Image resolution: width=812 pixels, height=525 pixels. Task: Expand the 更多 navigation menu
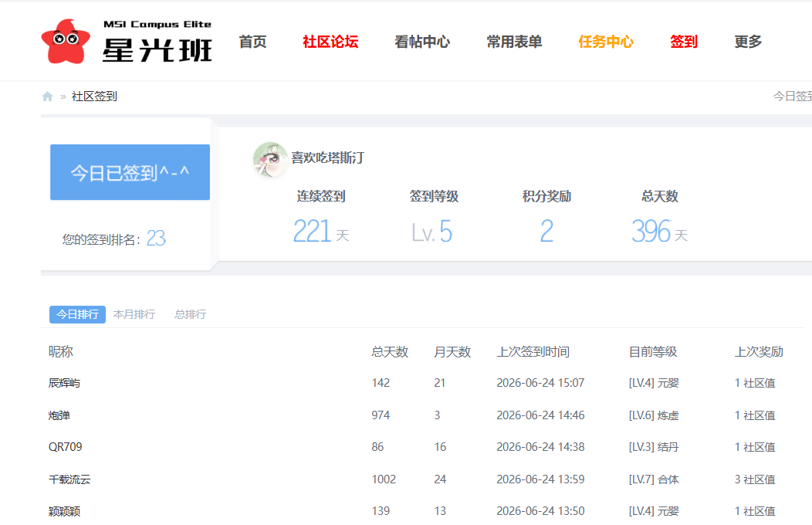pyautogui.click(x=748, y=42)
